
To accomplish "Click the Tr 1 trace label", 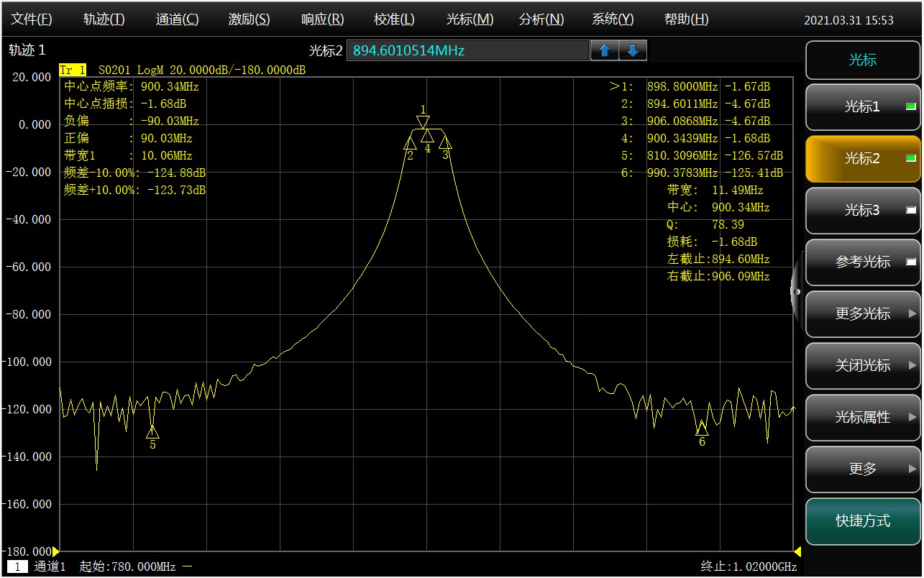I will 73,70.
